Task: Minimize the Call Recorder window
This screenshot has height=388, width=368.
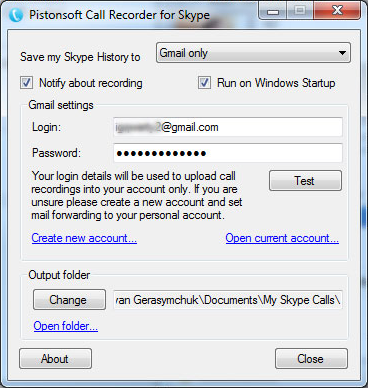Action: (273, 12)
